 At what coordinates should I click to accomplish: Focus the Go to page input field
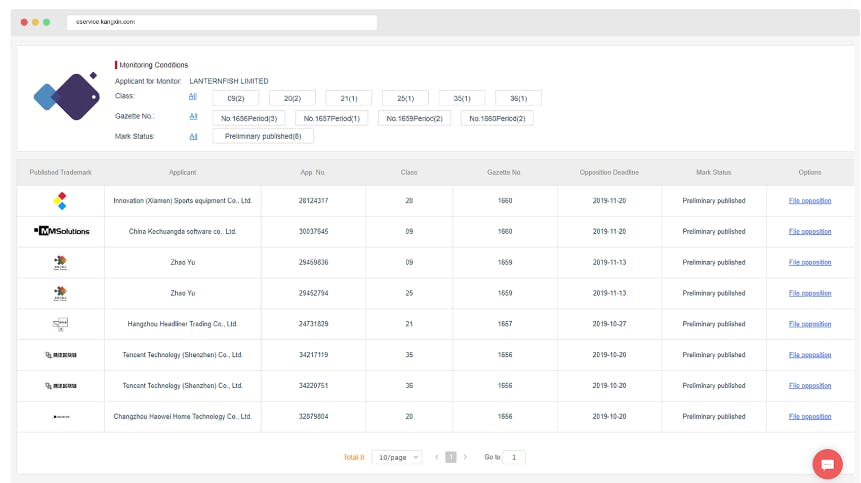(514, 457)
